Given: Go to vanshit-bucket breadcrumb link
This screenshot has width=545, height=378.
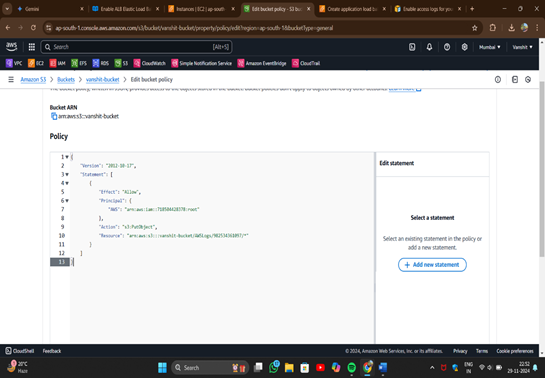Looking at the screenshot, I should click(x=103, y=80).
